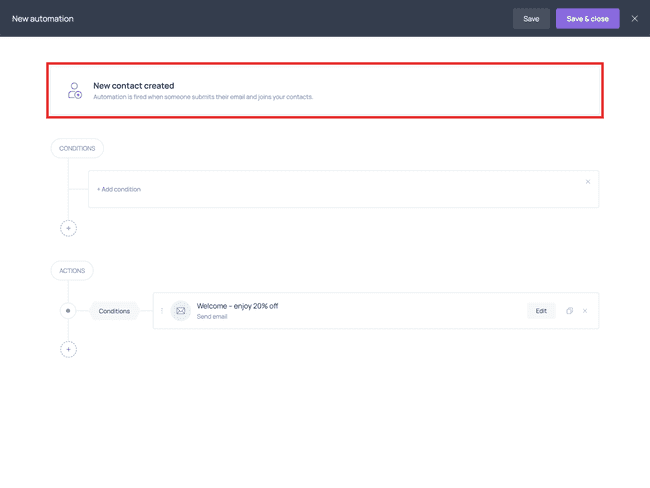Click the envelope Send email icon

point(181,311)
